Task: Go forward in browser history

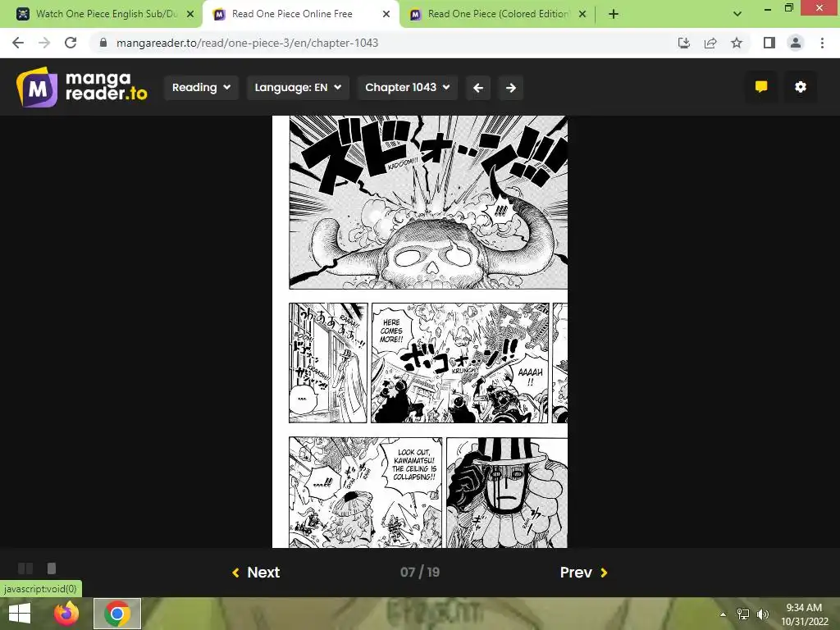Action: (44, 43)
